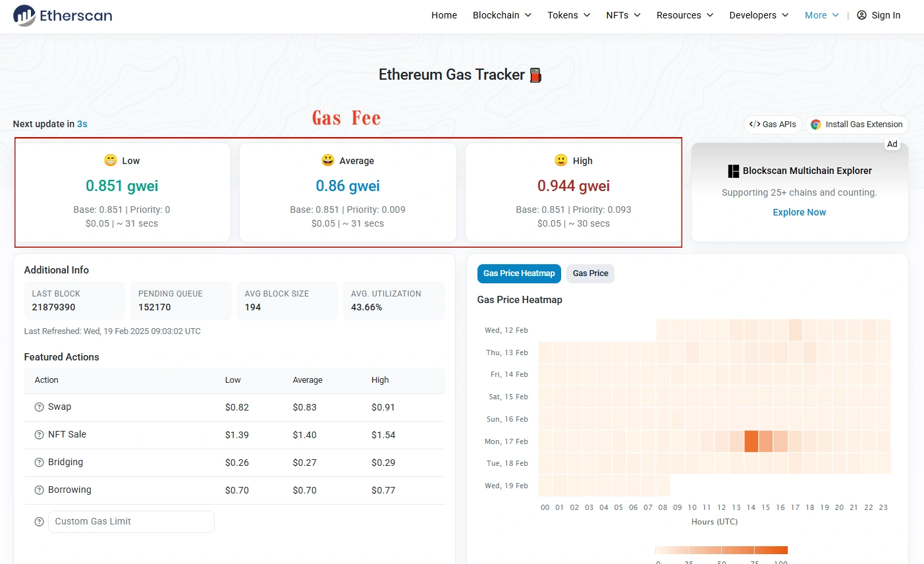This screenshot has width=924, height=564.
Task: Click the Swap High price $0.91
Action: point(383,408)
